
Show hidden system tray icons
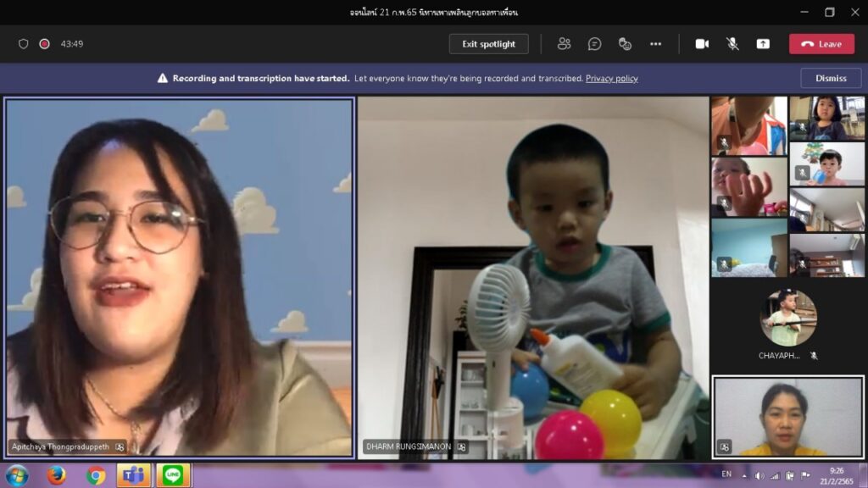pos(743,475)
